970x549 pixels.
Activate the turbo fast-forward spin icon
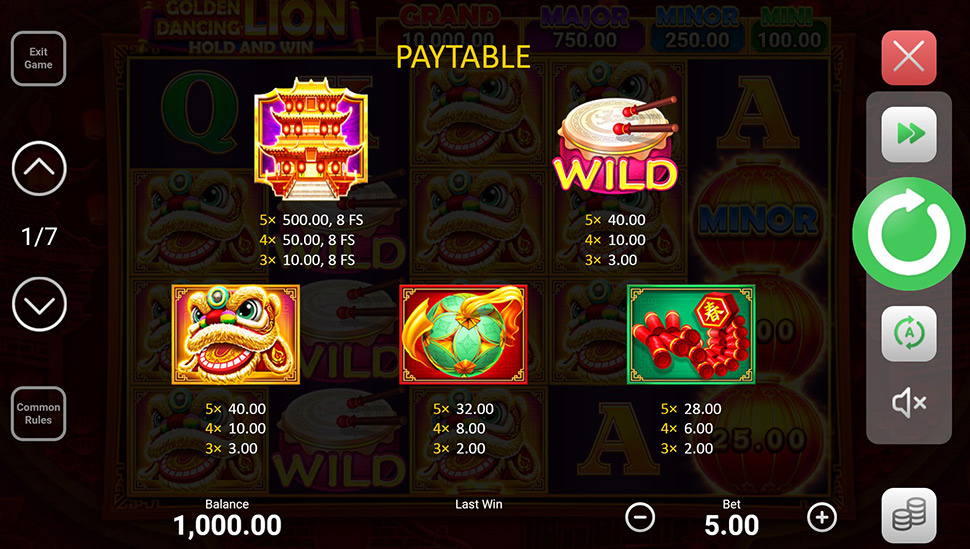click(909, 134)
